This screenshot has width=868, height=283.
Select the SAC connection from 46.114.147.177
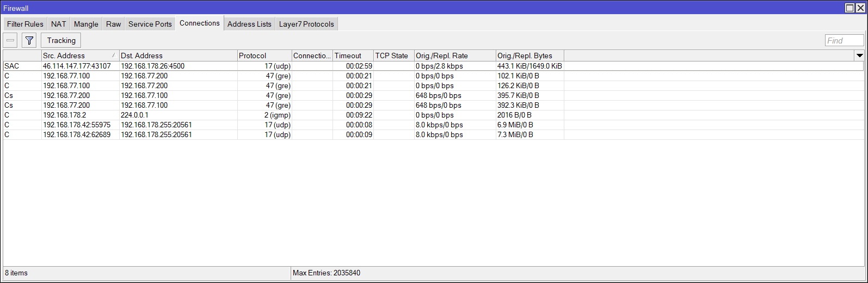point(76,66)
